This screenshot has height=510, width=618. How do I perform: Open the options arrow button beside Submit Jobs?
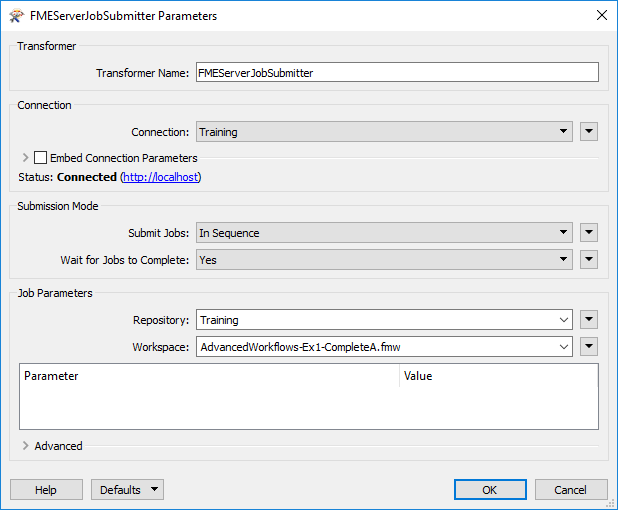[589, 233]
